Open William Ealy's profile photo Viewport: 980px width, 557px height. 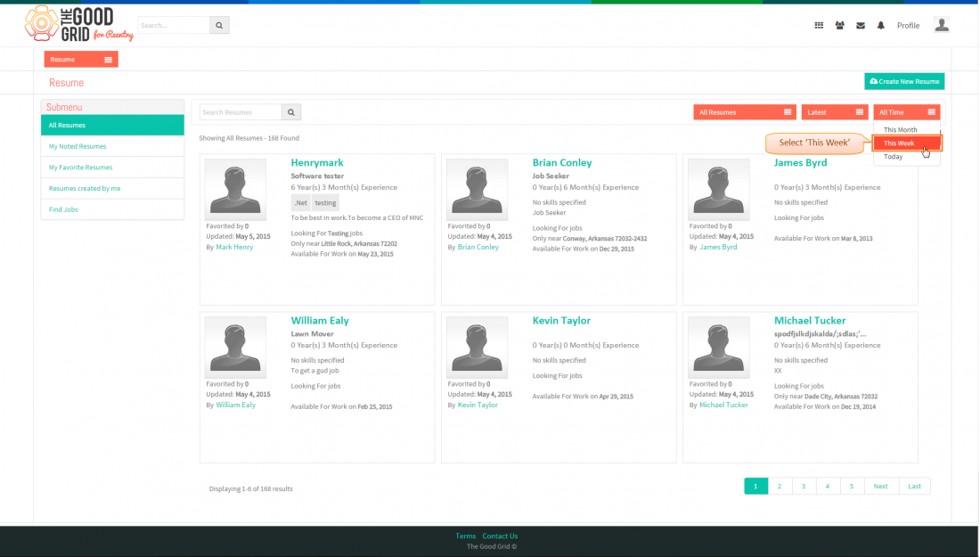pyautogui.click(x=235, y=347)
